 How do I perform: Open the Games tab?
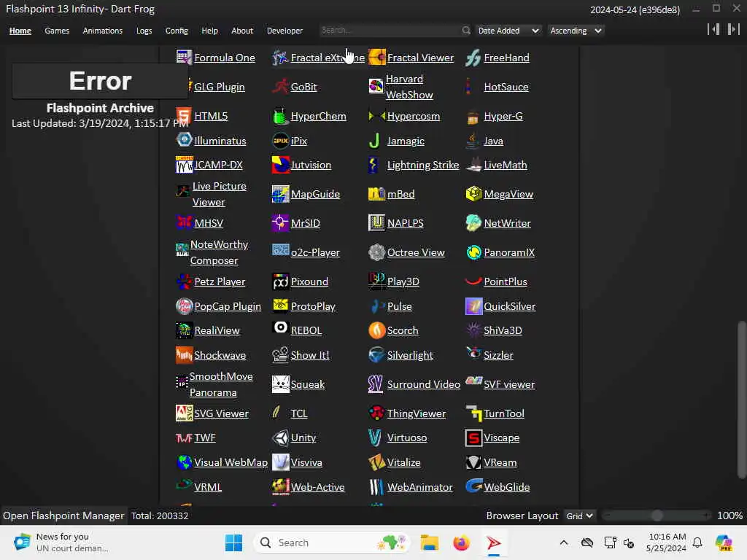coord(57,31)
